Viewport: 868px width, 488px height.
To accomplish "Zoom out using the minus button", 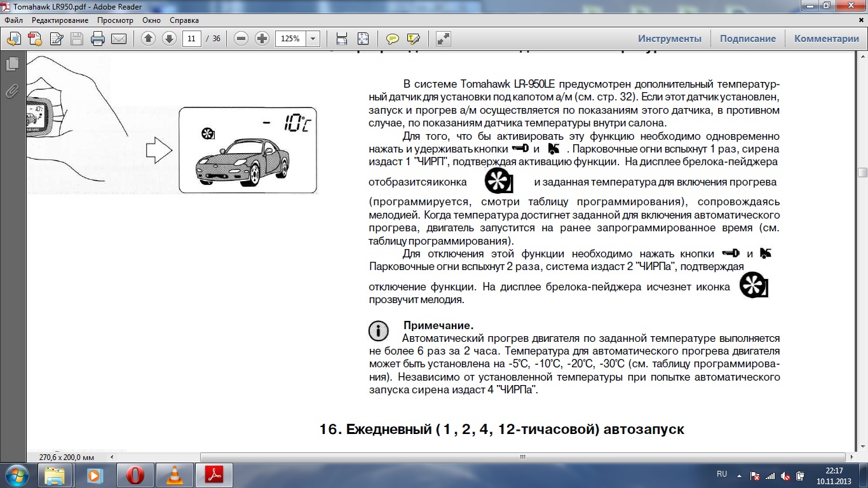I will [x=241, y=39].
